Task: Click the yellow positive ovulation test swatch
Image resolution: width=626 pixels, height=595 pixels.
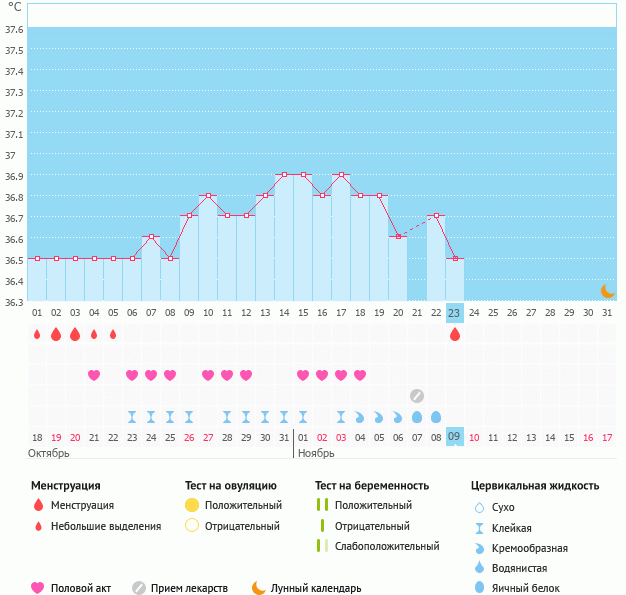Action: [192, 506]
